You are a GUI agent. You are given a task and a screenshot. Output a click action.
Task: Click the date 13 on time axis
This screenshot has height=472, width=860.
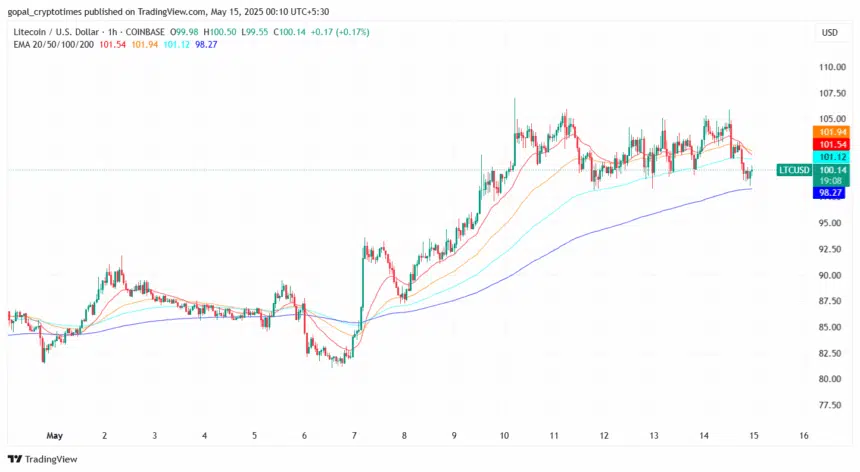click(x=654, y=436)
